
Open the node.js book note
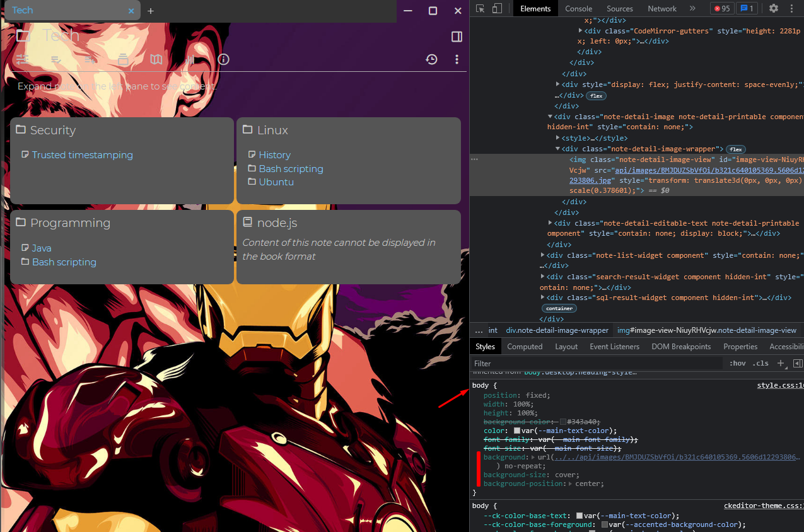point(277,223)
